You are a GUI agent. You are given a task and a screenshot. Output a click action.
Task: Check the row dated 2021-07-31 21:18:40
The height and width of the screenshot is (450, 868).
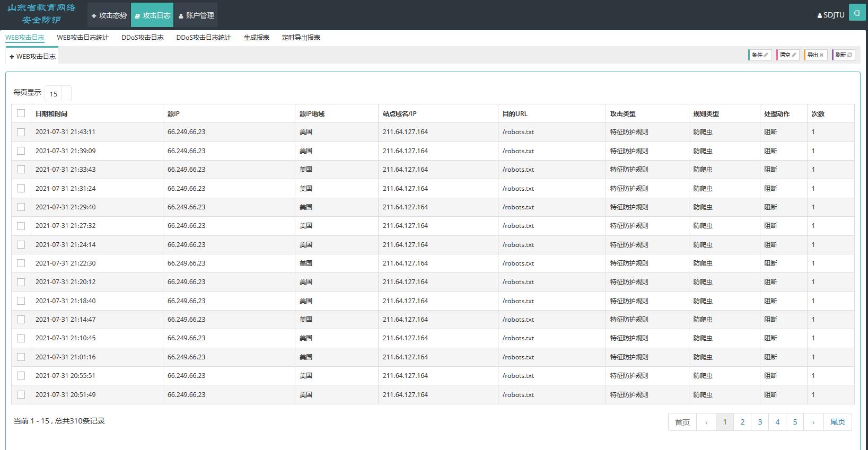point(21,301)
